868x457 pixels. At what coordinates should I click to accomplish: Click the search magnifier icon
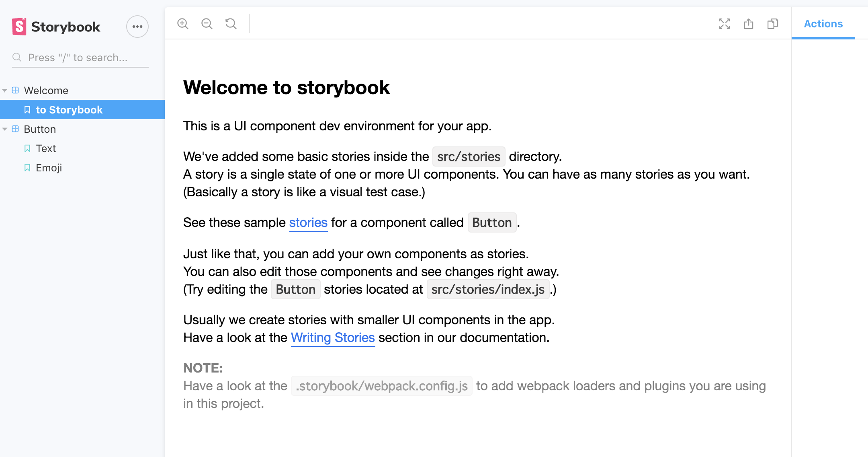click(x=17, y=57)
